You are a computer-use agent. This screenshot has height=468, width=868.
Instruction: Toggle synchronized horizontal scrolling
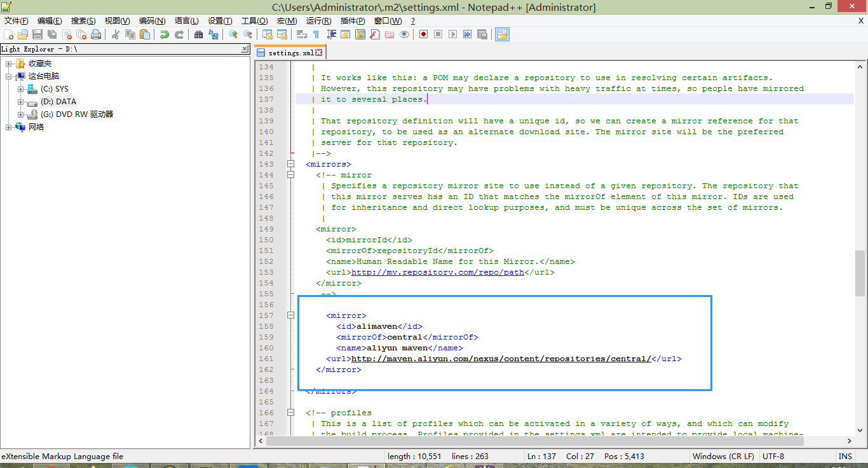[282, 34]
